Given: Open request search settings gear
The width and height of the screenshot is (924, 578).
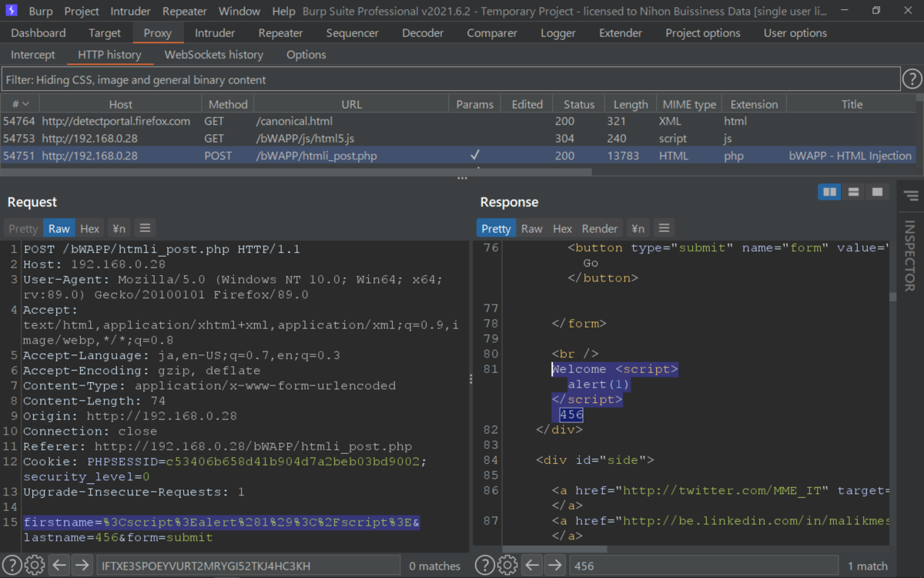Looking at the screenshot, I should (34, 565).
